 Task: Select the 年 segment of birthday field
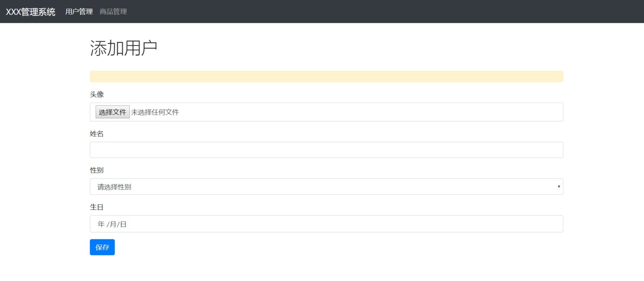(x=101, y=224)
